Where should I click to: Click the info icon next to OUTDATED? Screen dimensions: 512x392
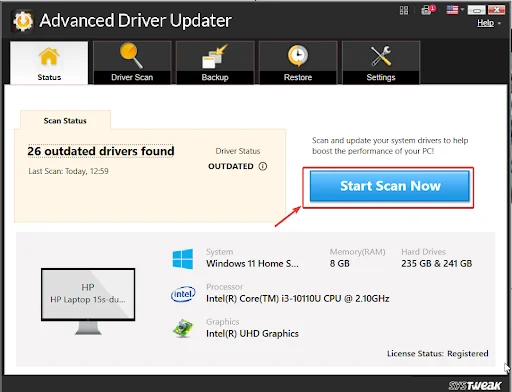pyautogui.click(x=263, y=166)
